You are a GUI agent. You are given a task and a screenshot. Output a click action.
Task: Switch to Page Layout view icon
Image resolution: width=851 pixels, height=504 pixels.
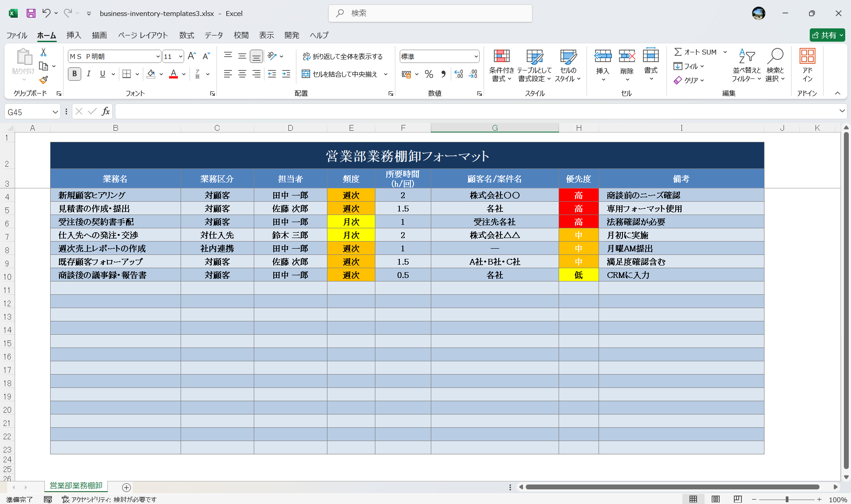(x=716, y=499)
